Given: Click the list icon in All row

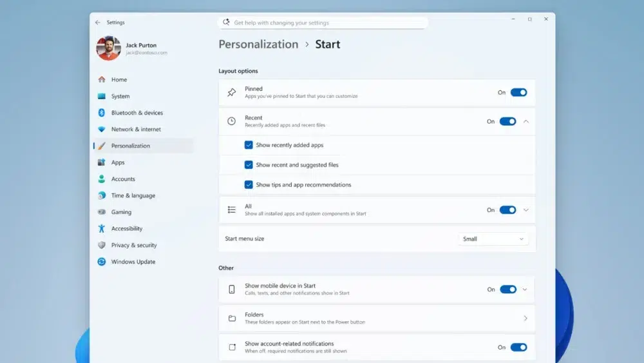Looking at the screenshot, I should pos(232,210).
